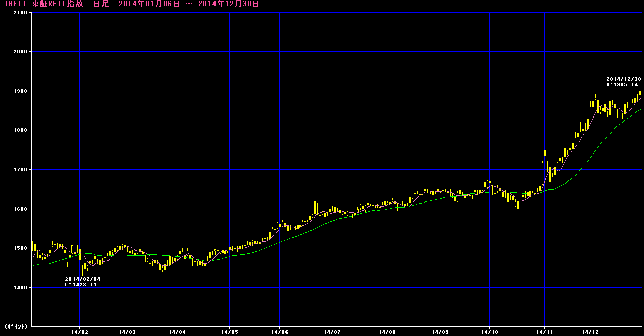The height and width of the screenshot is (336, 644).
Task: Click the 1900 price axis label
Action: (20, 91)
